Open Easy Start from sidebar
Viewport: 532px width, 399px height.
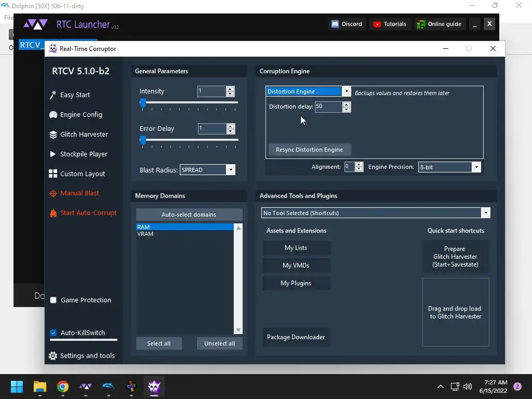75,95
